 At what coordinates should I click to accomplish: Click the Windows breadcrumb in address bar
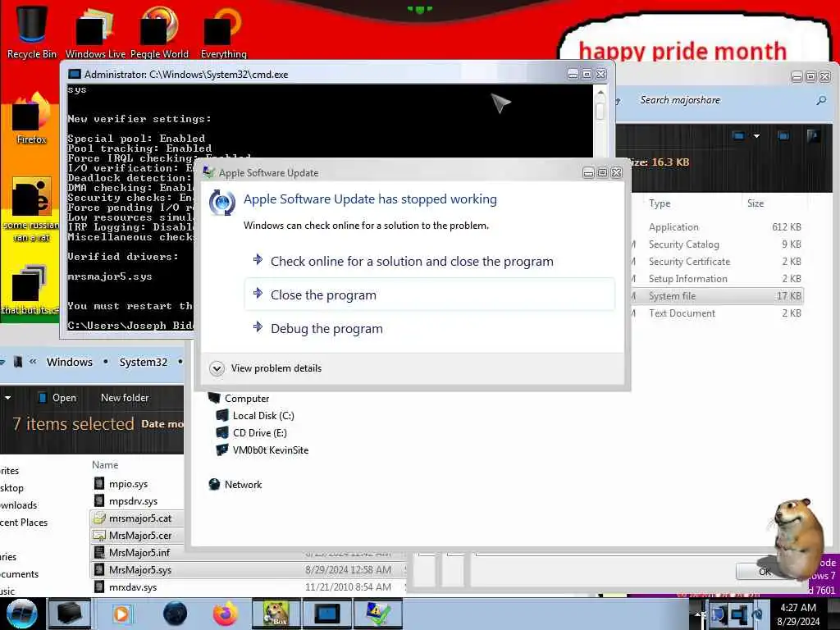70,362
